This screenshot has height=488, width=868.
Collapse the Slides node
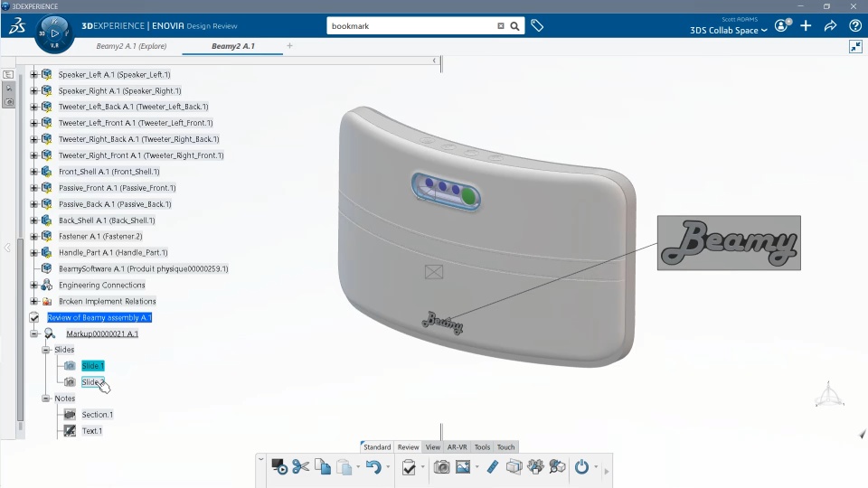tap(45, 350)
